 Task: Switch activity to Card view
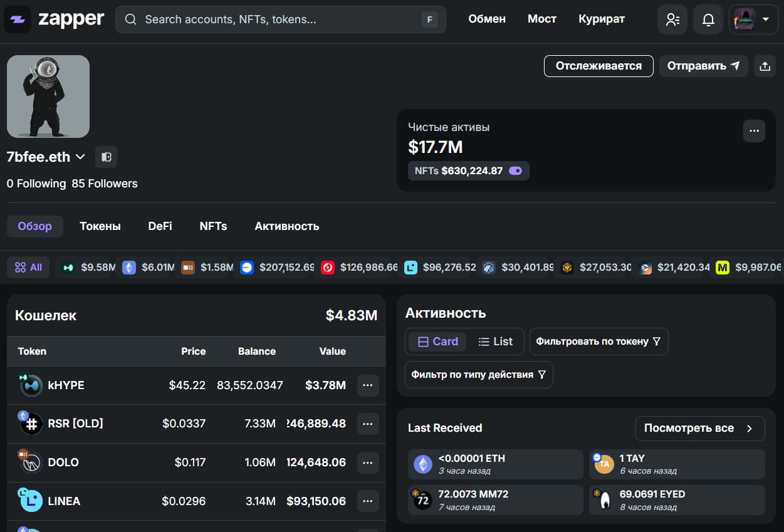click(438, 342)
